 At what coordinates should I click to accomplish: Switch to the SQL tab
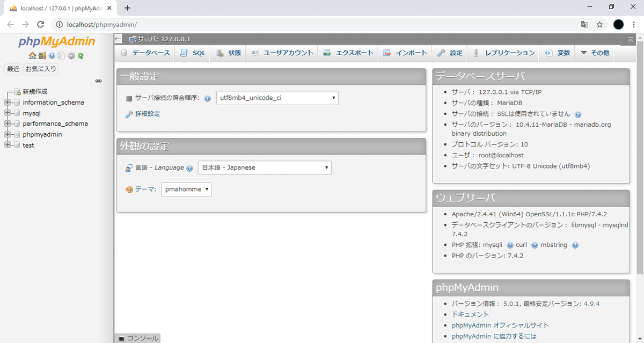point(193,53)
